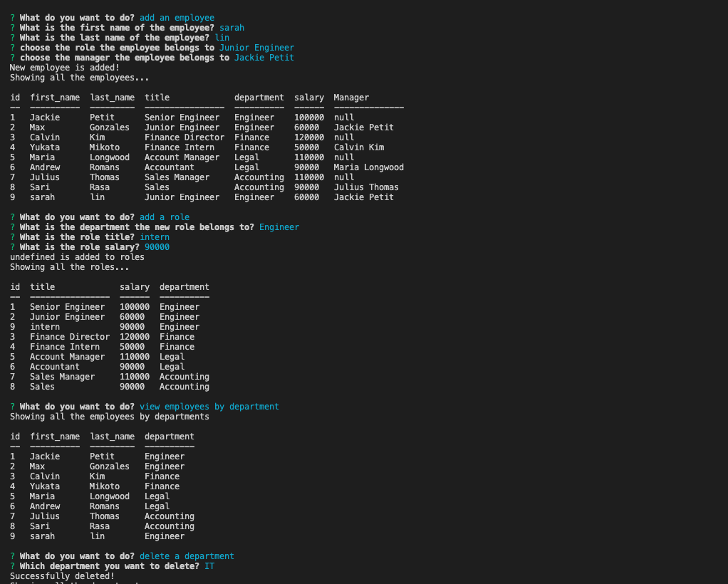
Task: Select the "delete a department" command
Action: click(x=186, y=556)
